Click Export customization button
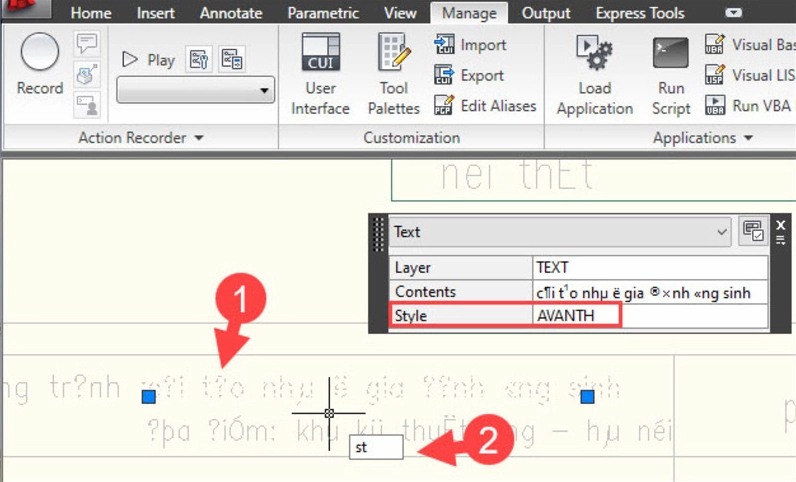796x482 pixels. (x=469, y=75)
